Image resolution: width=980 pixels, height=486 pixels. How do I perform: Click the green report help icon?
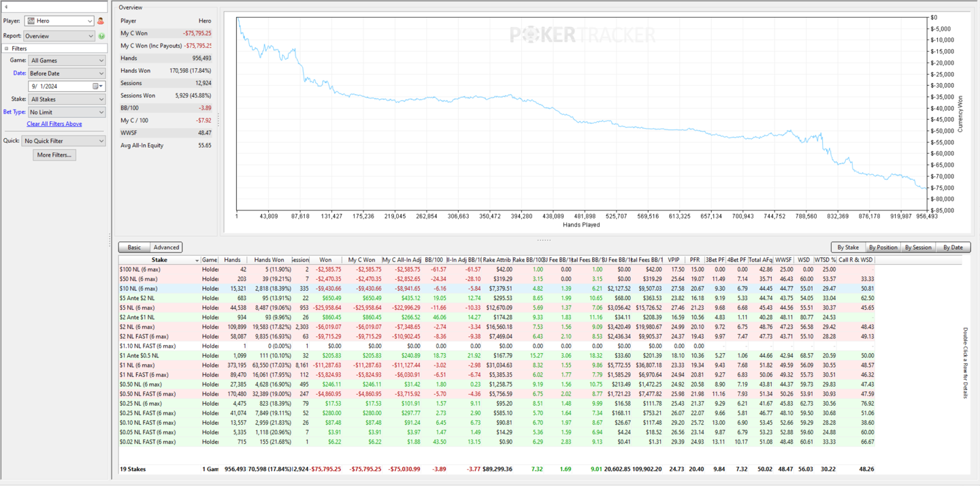coord(101,36)
